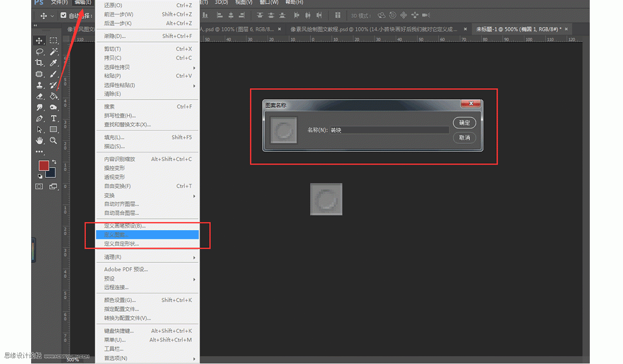The image size is (623, 364).
Task: Reset default colors small icon
Action: click(x=40, y=176)
